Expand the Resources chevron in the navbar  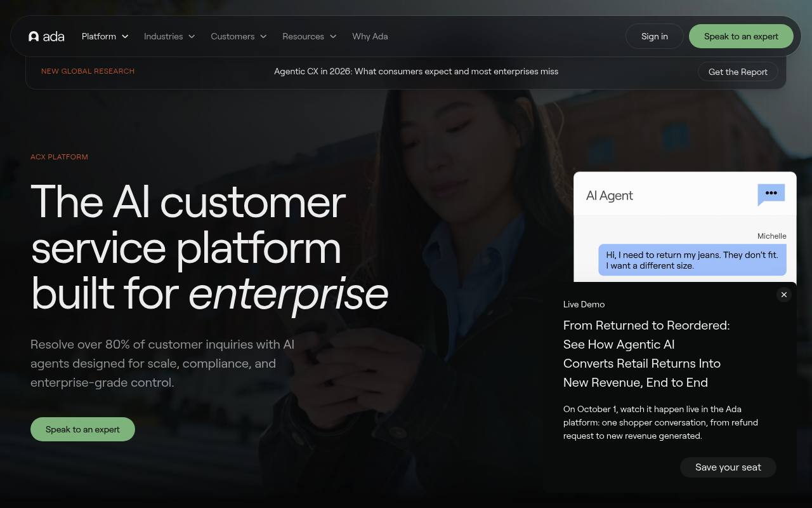[333, 36]
